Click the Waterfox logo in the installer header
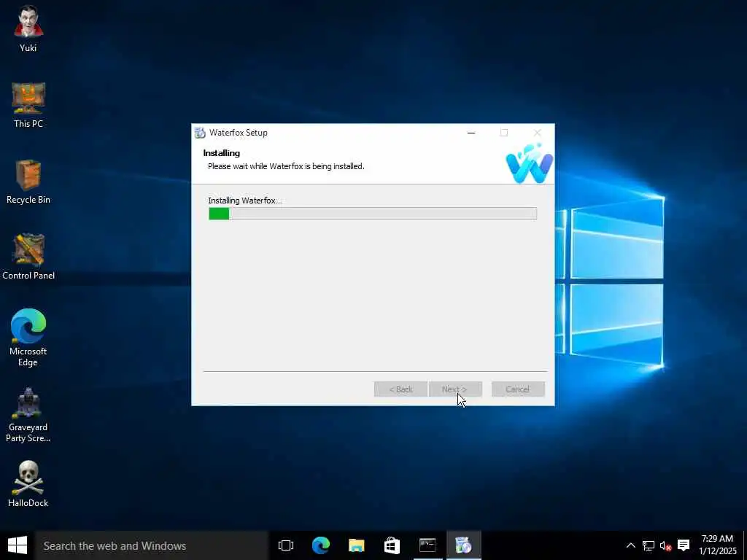Viewport: 747px width, 560px height. click(530, 163)
